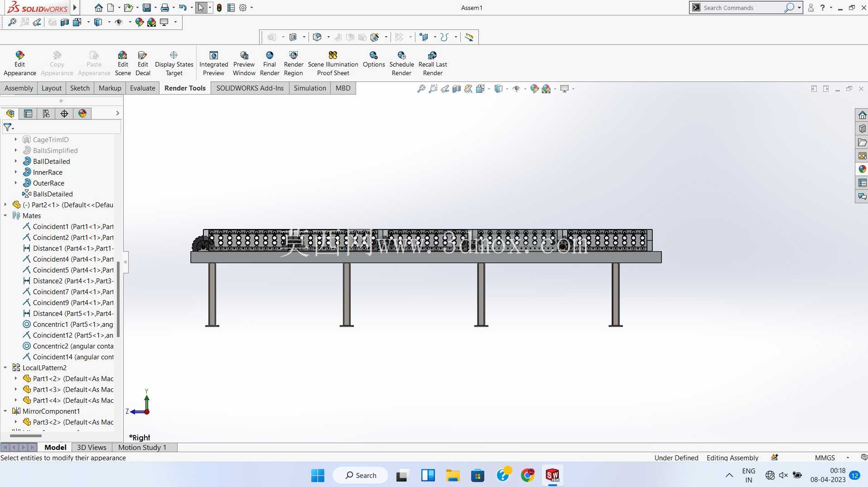Select Distance1 mate in tree
Image resolution: width=868 pixels, height=487 pixels.
pyautogui.click(x=68, y=248)
